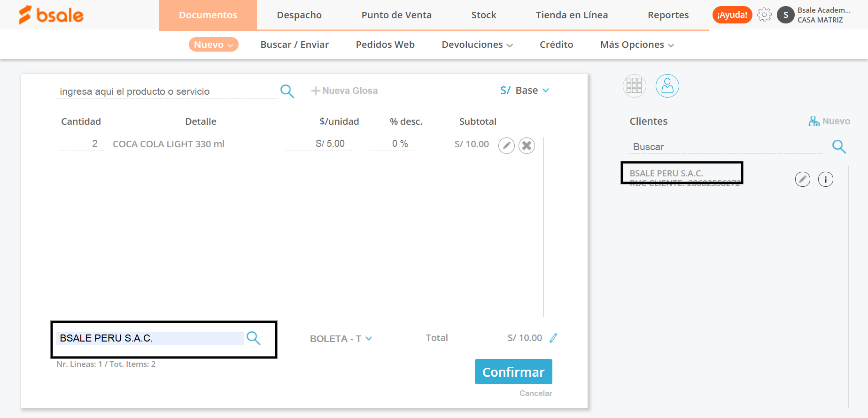Select the clients person icon

point(667,86)
